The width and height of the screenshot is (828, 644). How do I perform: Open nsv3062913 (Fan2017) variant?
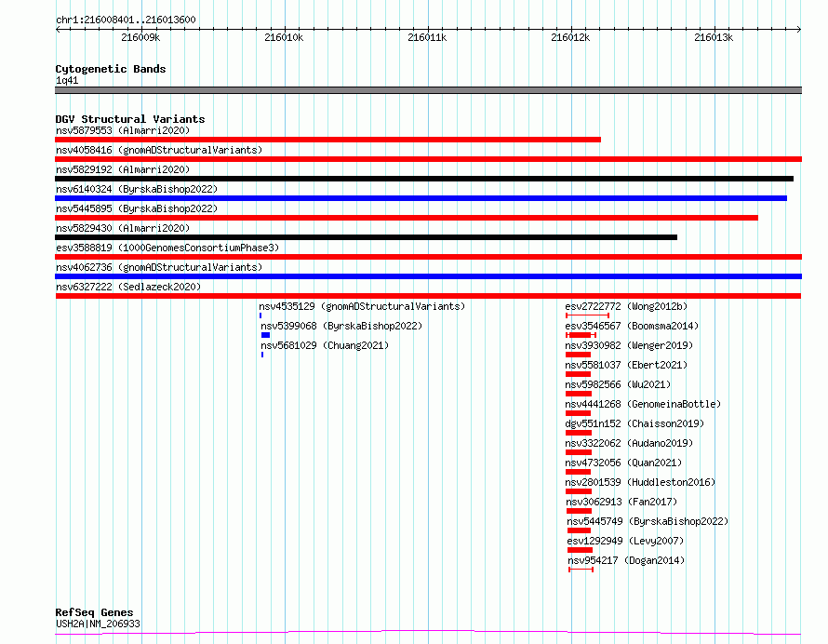coord(621,502)
